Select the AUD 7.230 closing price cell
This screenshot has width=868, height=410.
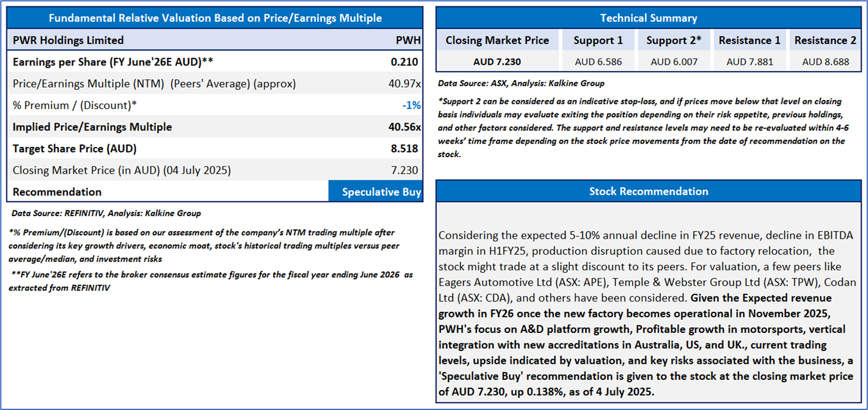[497, 62]
